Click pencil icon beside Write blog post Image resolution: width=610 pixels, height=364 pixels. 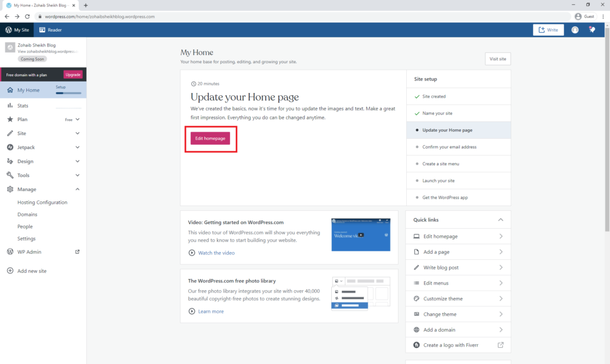tap(416, 267)
